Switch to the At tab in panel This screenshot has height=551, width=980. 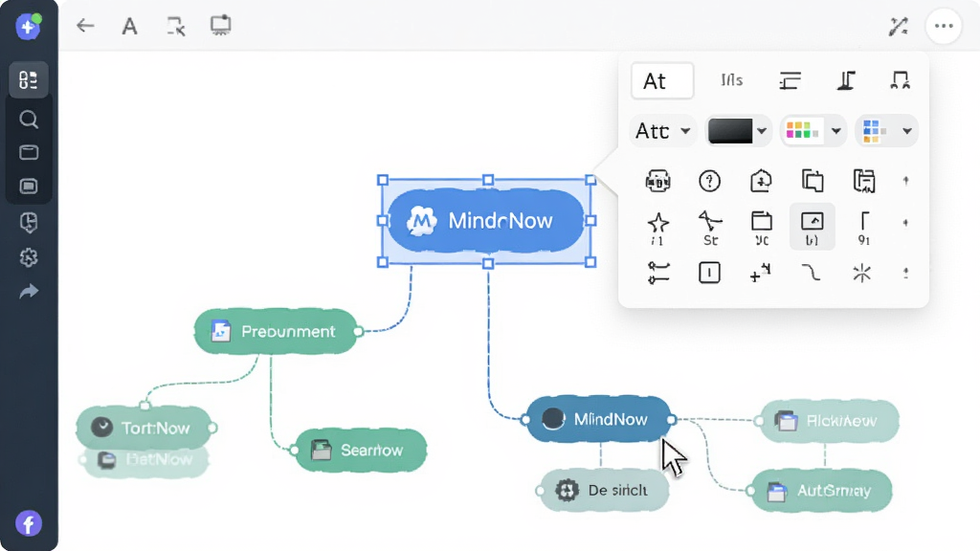(662, 80)
